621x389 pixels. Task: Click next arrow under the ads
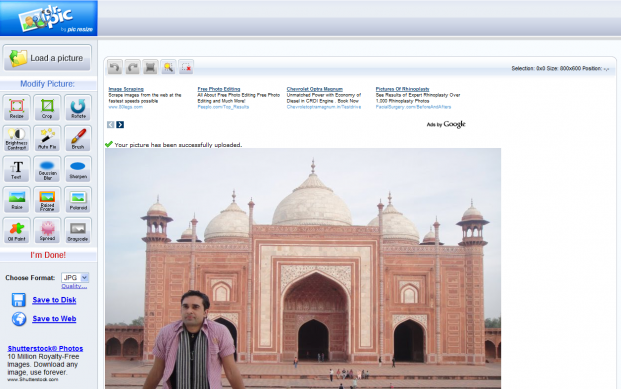click(x=120, y=125)
